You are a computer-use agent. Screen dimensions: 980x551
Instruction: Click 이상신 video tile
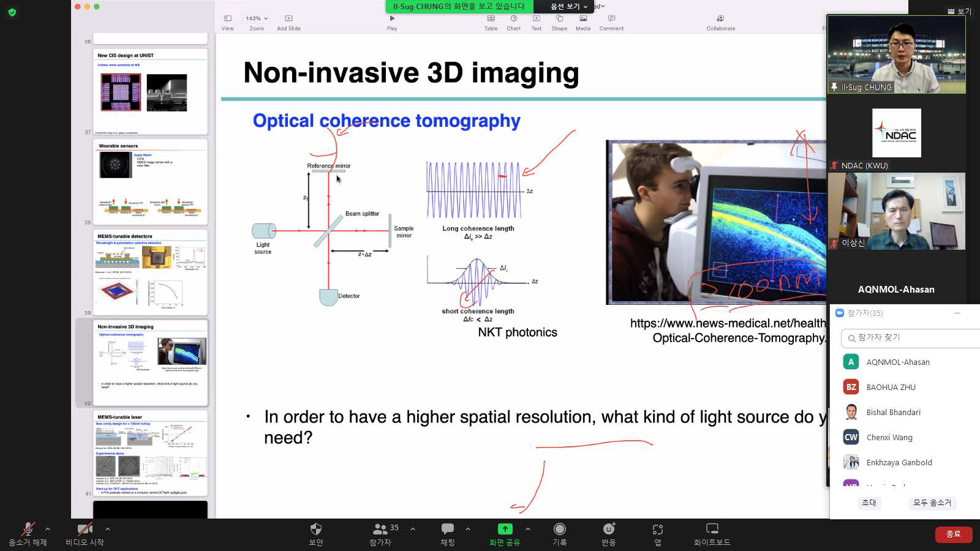tap(896, 211)
